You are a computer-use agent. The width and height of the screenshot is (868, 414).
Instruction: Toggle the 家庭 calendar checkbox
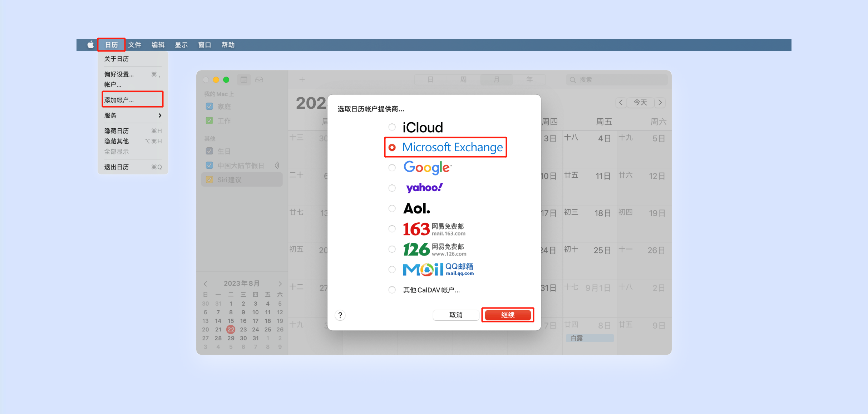[209, 106]
